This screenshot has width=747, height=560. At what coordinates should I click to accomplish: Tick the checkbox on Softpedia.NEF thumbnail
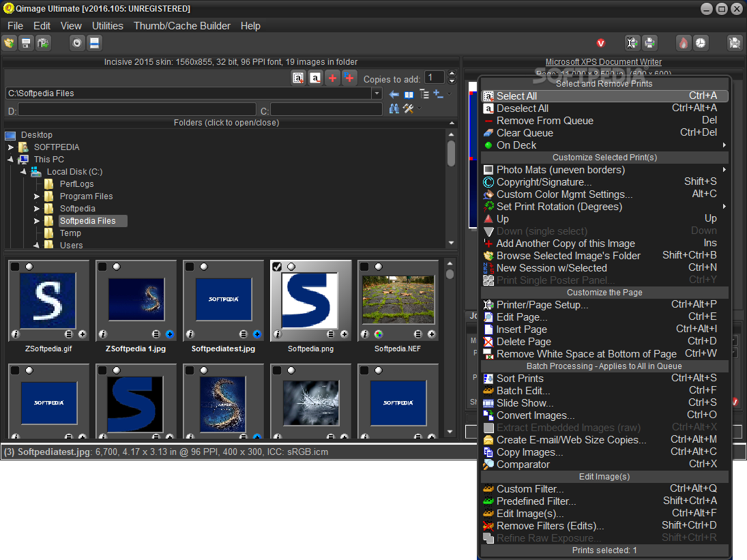pyautogui.click(x=364, y=267)
